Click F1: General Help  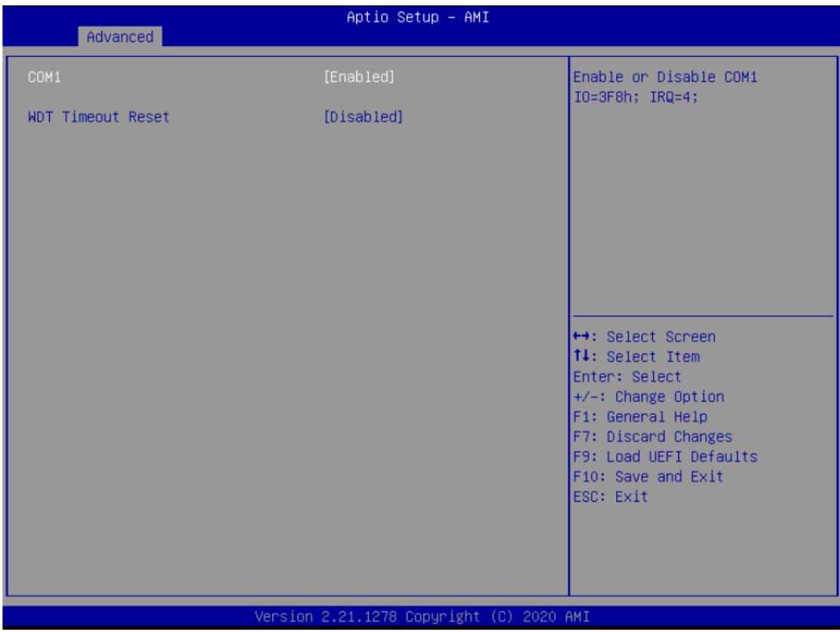(x=640, y=416)
